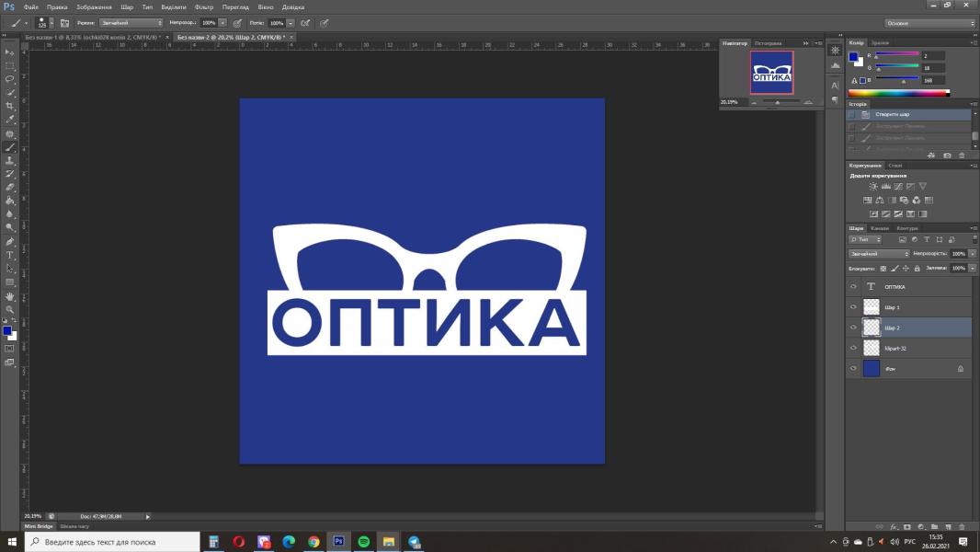Image resolution: width=980 pixels, height=552 pixels.
Task: Select the Створити шар history state
Action: click(x=909, y=114)
